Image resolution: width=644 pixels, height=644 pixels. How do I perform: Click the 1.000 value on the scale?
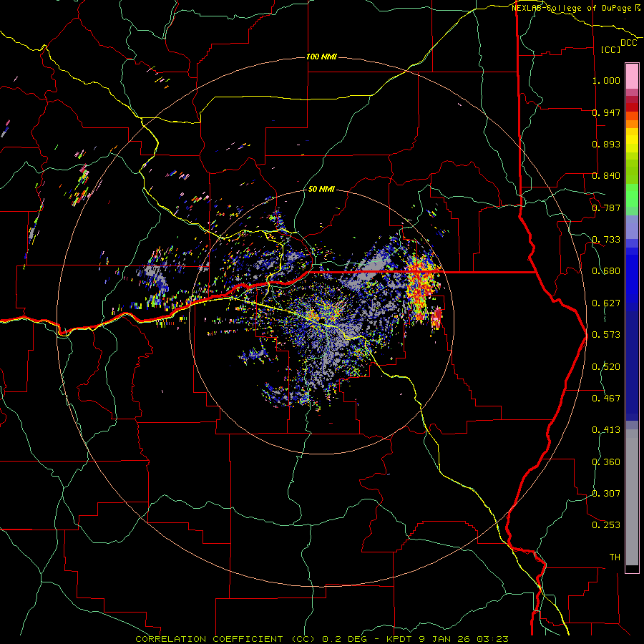[606, 81]
